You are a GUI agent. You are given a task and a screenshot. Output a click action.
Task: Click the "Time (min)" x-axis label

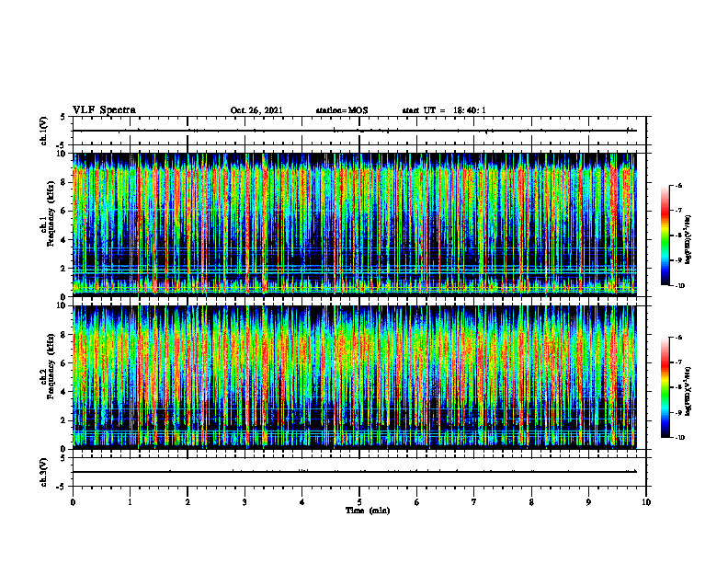368,511
